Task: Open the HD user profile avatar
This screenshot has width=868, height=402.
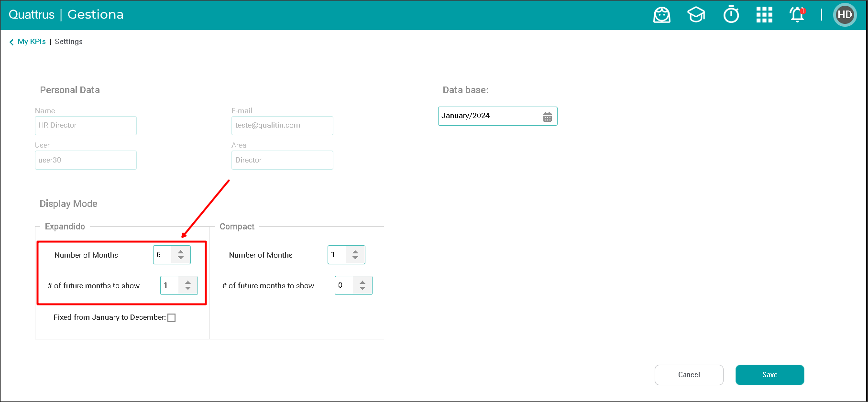Action: coord(845,15)
